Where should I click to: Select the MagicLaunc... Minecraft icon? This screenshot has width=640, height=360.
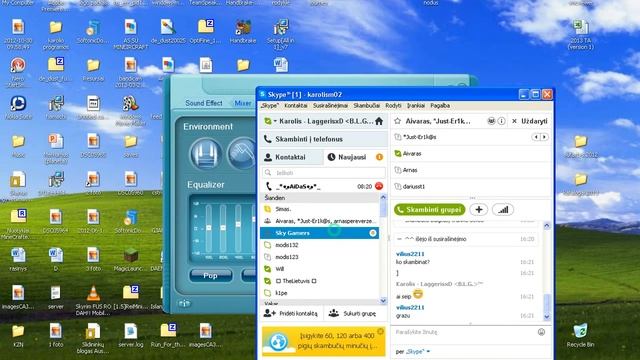click(131, 260)
